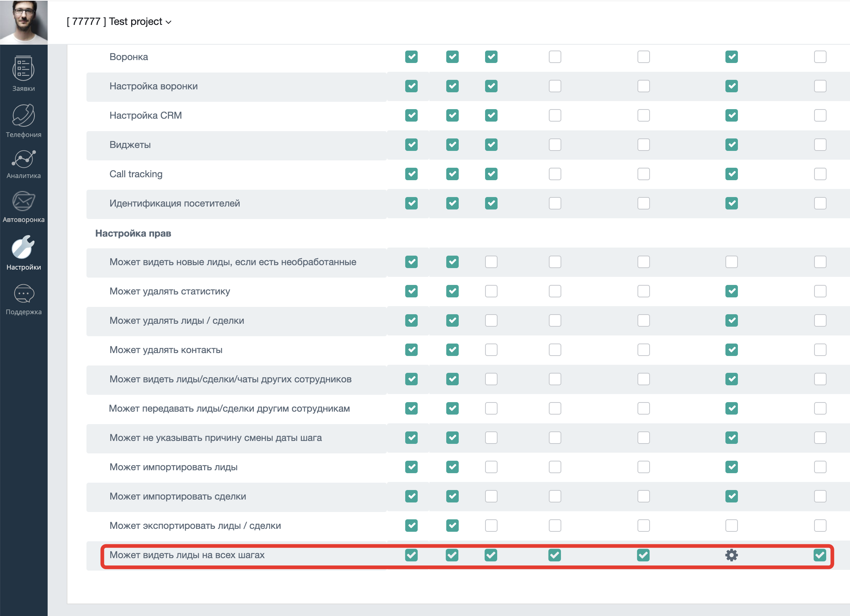
Task: Uncheck the last checkbox in Может видеть лиды на всех шагах
Action: coord(820,555)
